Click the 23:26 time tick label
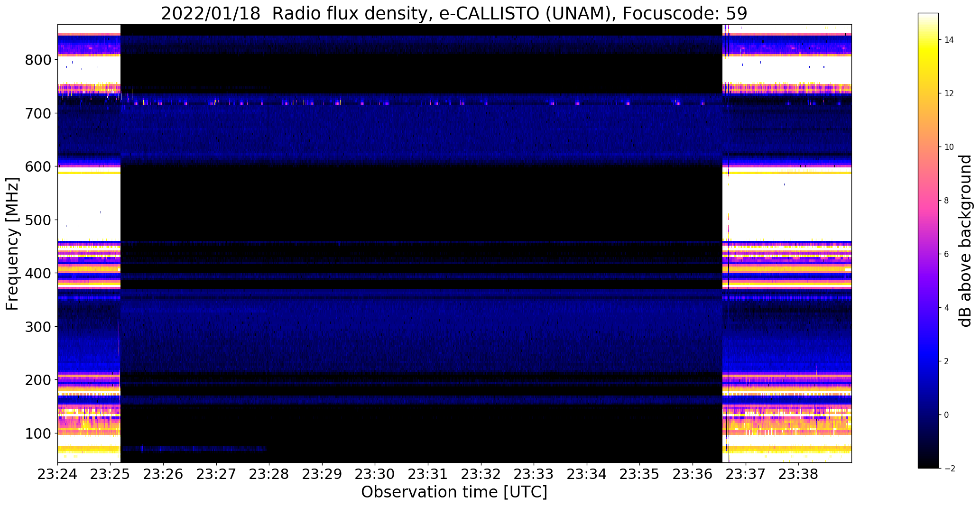 (163, 474)
